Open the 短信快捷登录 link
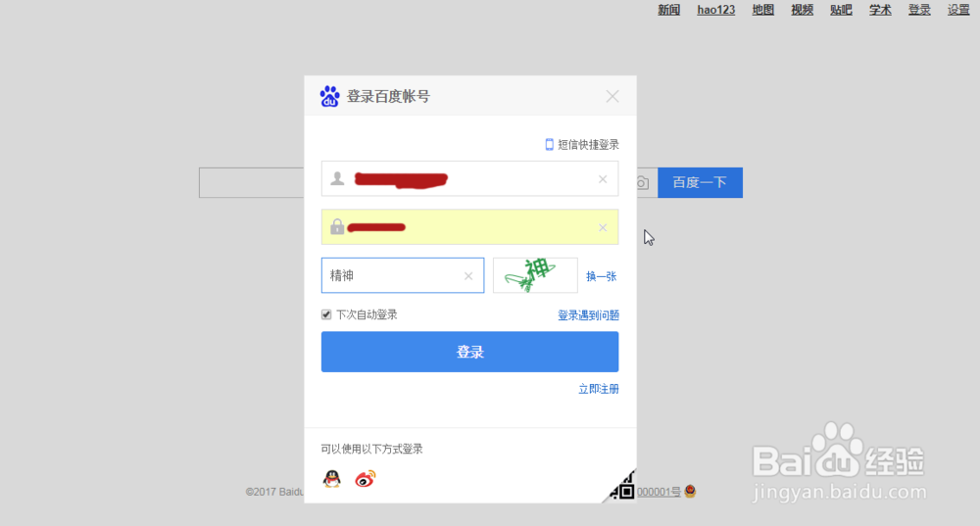The width and height of the screenshot is (980, 526). [588, 144]
